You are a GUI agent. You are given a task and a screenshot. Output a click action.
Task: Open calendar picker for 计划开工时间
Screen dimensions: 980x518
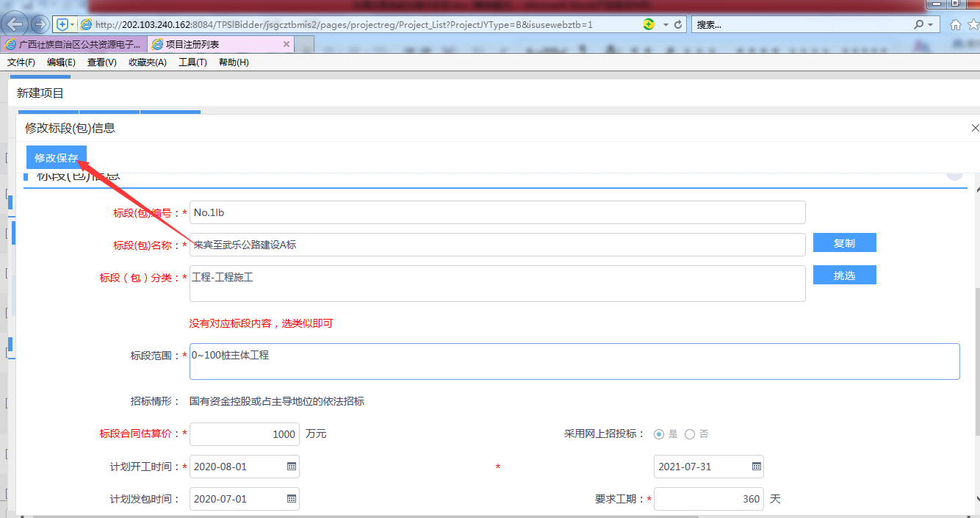coord(291,467)
